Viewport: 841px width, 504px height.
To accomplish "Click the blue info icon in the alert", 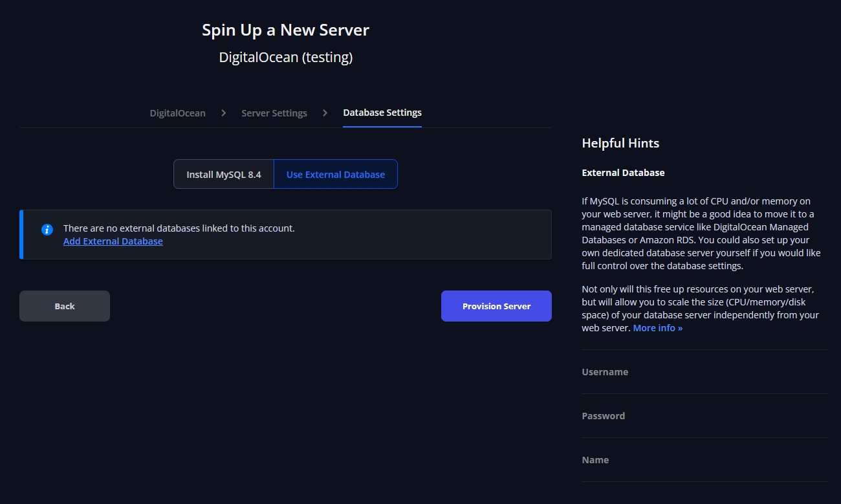I will point(47,229).
